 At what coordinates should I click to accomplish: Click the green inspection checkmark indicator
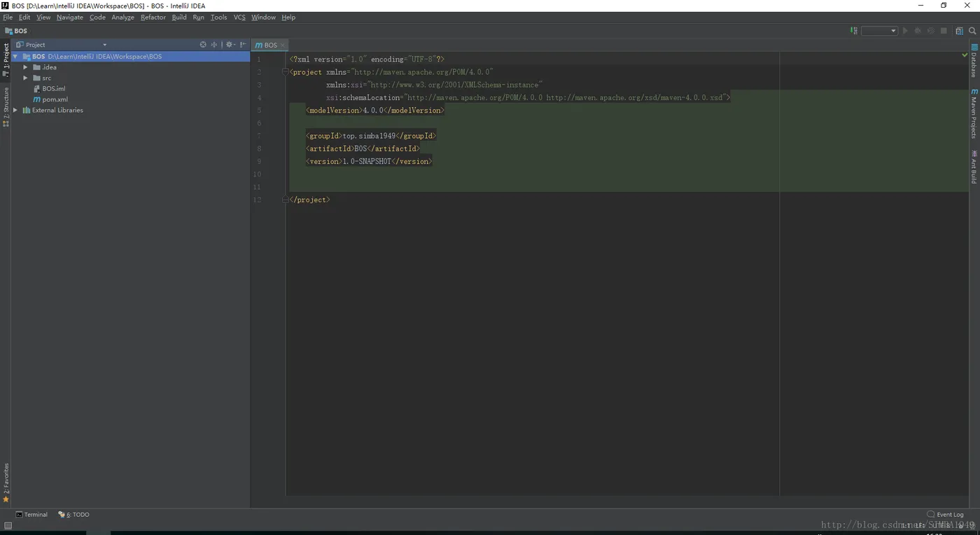pos(965,54)
